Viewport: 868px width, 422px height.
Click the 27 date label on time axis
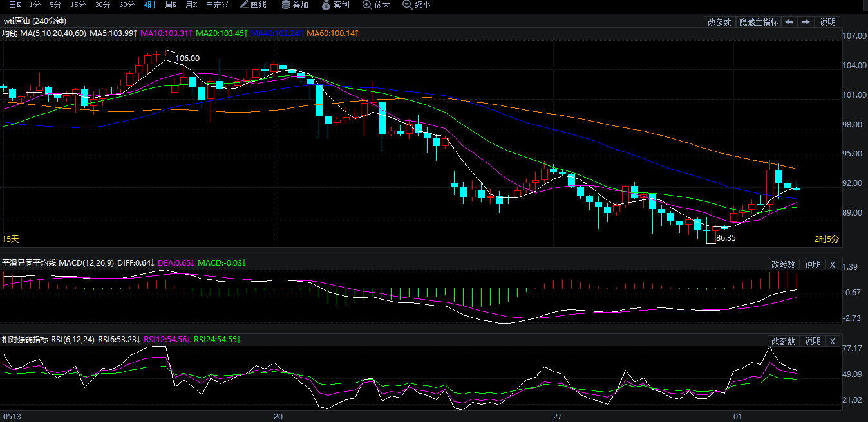point(558,417)
